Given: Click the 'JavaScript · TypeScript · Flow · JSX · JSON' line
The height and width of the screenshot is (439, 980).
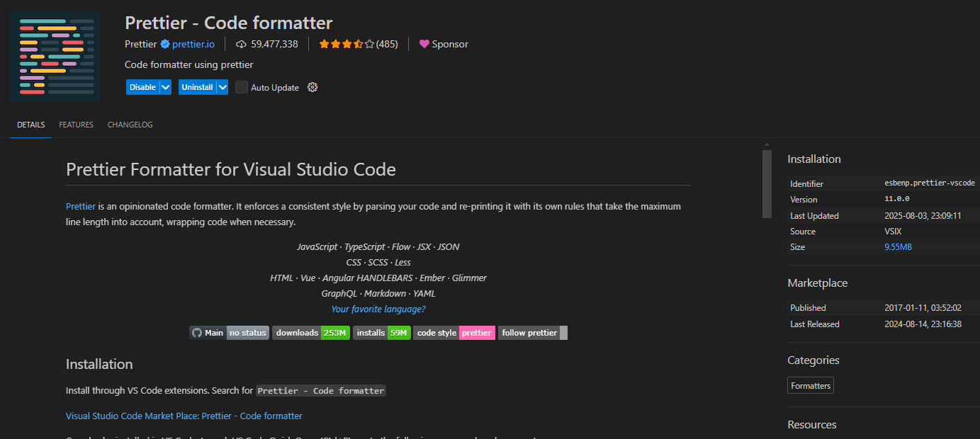Looking at the screenshot, I should (x=378, y=247).
